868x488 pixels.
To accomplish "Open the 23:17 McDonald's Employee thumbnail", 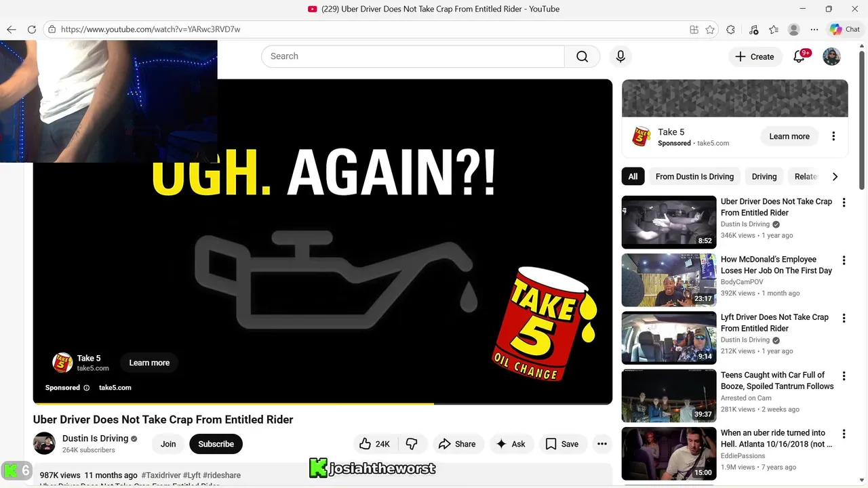I will pos(669,280).
